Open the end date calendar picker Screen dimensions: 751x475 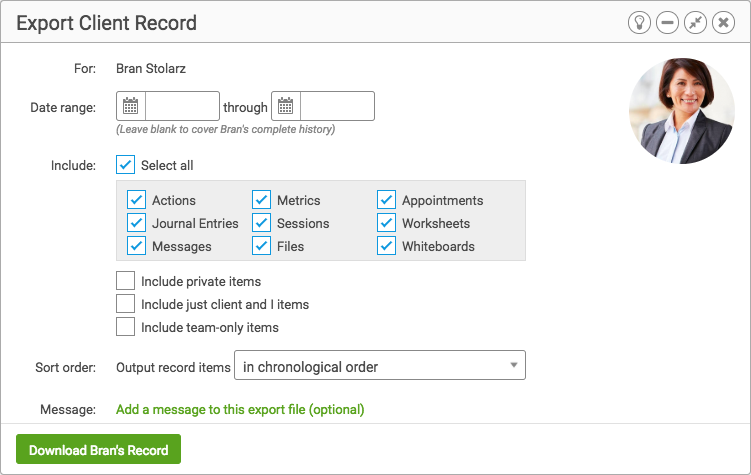[286, 106]
